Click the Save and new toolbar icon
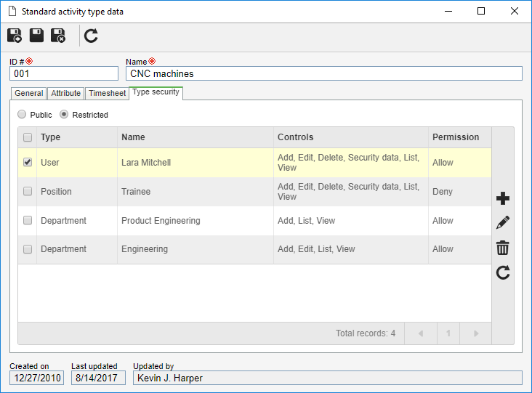Screen dimensions: 532x393 [x=15, y=36]
